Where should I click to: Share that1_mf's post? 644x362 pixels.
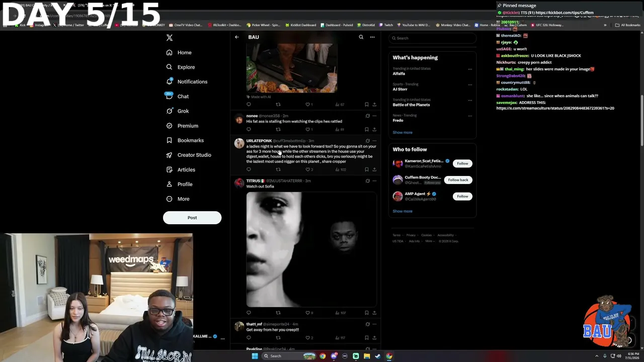pos(374,338)
